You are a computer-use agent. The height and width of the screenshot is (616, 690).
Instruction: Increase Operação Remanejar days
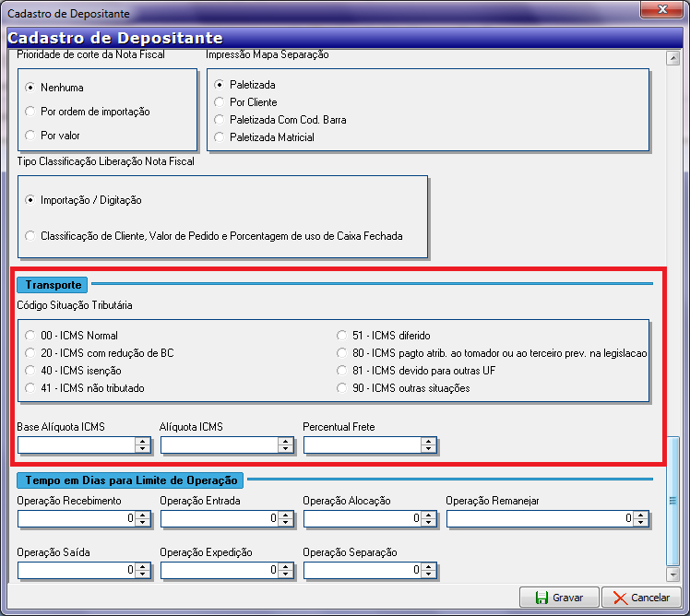pos(641,515)
